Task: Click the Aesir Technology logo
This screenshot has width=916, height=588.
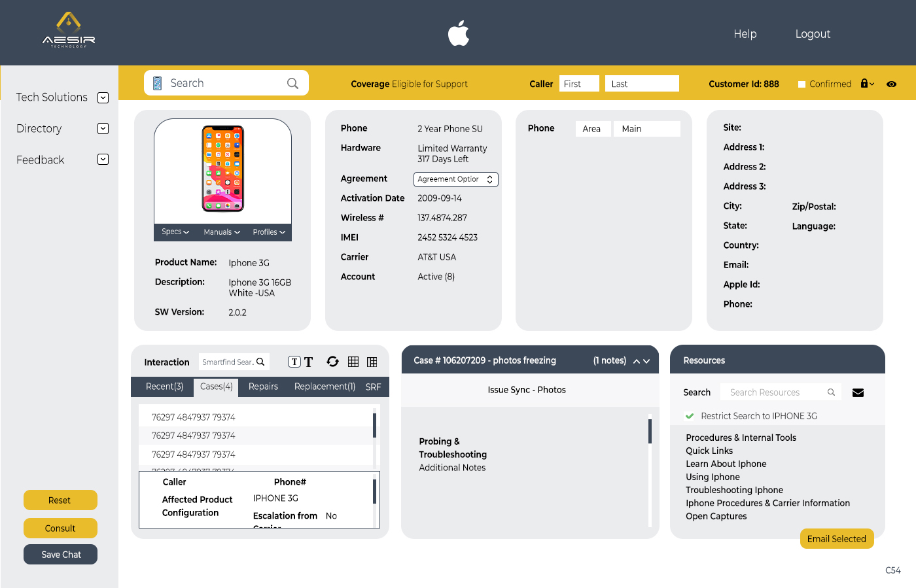Action: pyautogui.click(x=69, y=30)
